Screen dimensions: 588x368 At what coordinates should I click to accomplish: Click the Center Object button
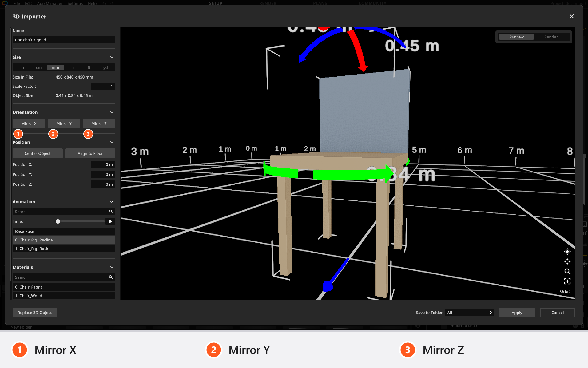[38, 153]
